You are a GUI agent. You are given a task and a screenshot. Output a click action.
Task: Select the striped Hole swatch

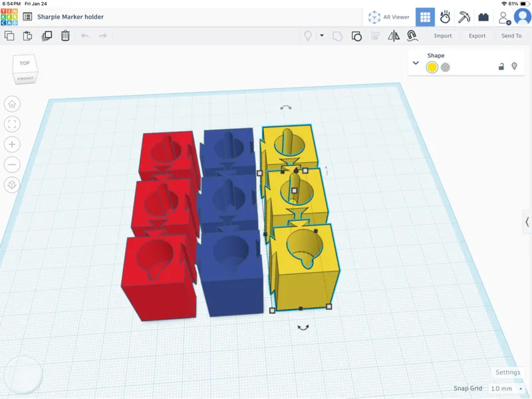point(446,67)
